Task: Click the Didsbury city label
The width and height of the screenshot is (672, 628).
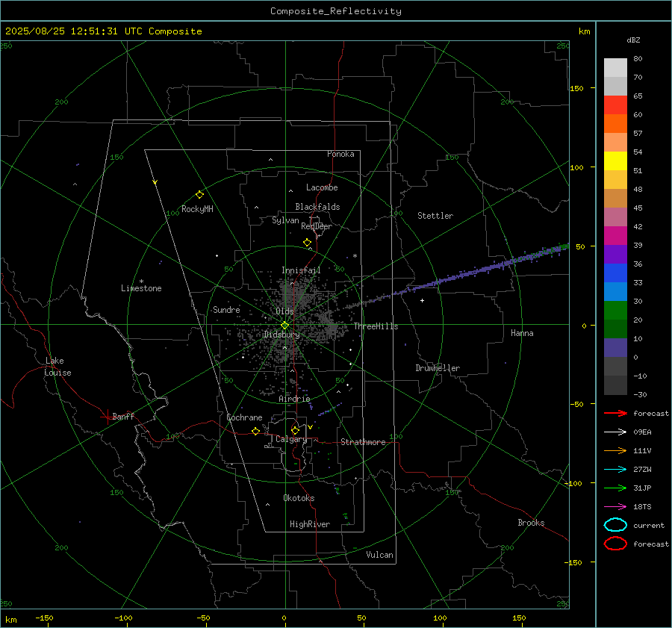Action: [x=282, y=335]
